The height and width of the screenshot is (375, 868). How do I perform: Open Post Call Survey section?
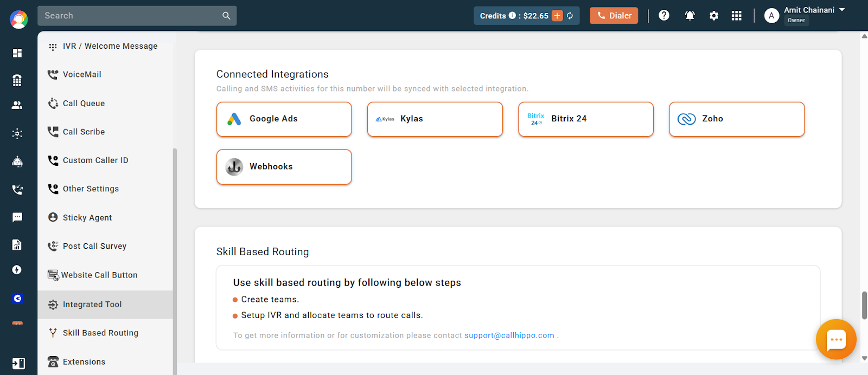click(105, 246)
